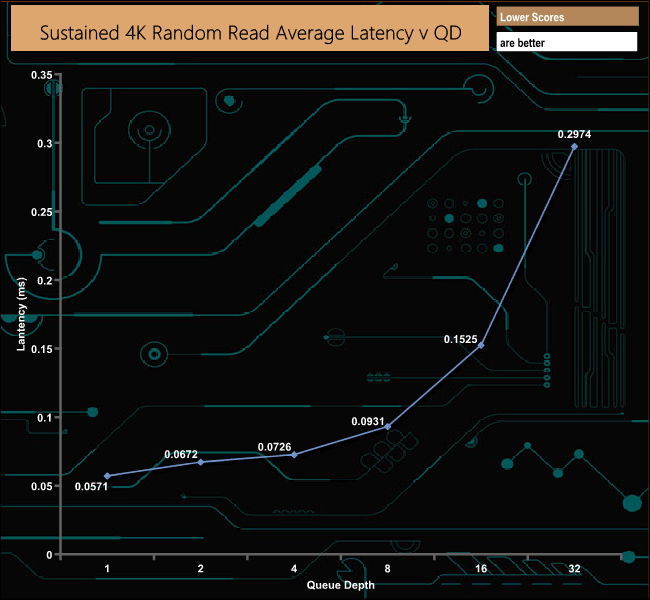Click the data label 0.1525

[461, 340]
